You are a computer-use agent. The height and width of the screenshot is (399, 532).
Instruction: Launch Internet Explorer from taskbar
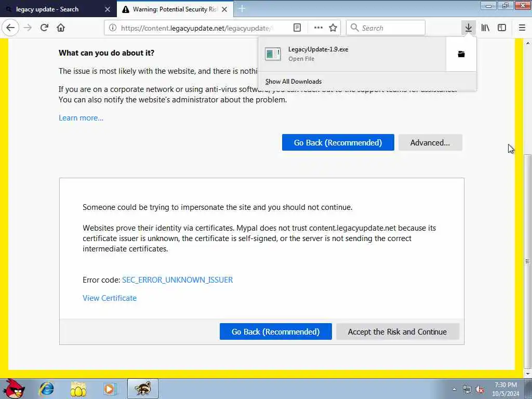point(46,389)
